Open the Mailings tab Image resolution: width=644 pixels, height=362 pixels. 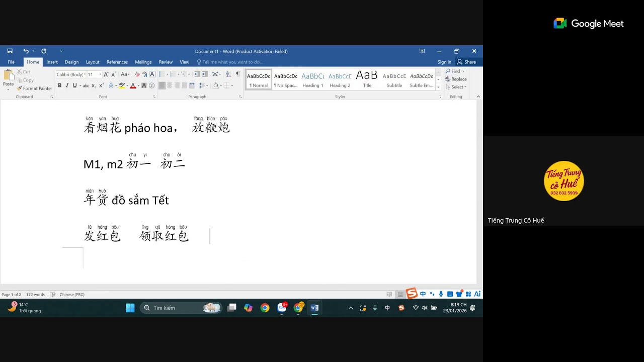coord(143,62)
